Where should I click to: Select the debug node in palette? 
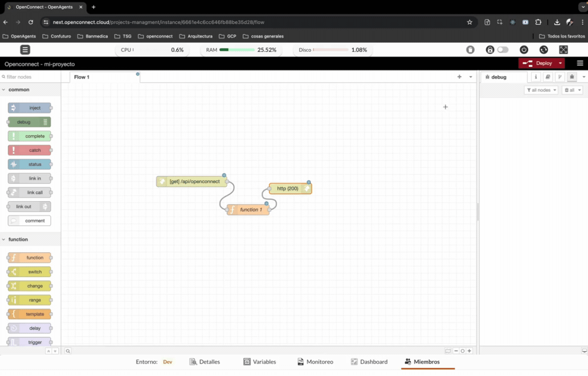point(29,122)
